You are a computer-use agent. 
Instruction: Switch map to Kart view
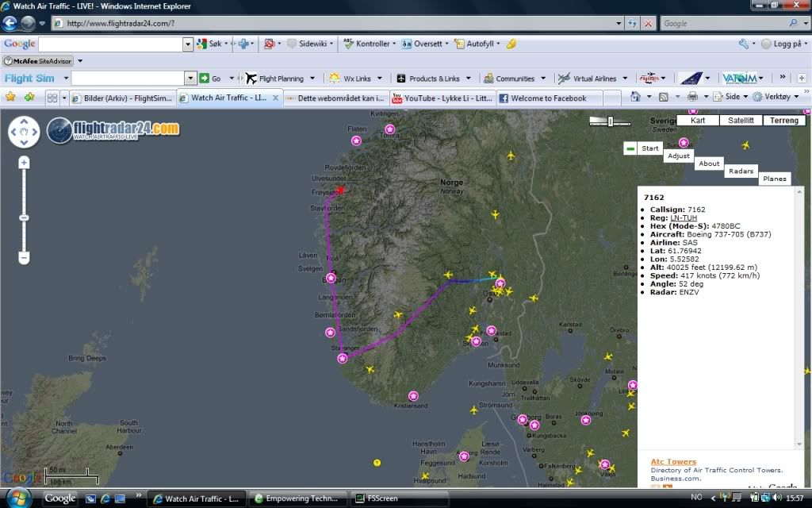(698, 121)
